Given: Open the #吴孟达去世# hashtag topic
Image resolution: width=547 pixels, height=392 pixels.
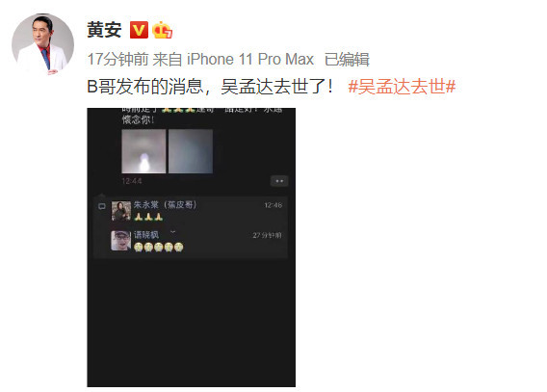Looking at the screenshot, I should click(x=402, y=86).
